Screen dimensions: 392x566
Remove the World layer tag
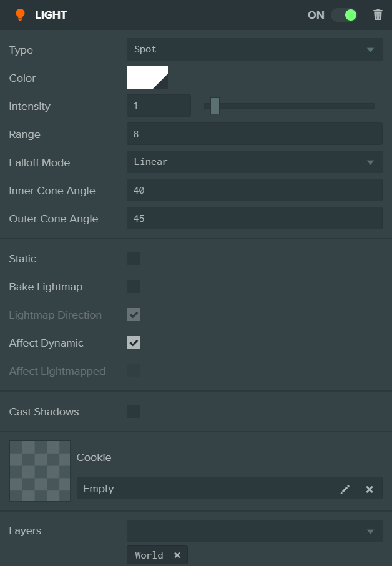pos(177,555)
